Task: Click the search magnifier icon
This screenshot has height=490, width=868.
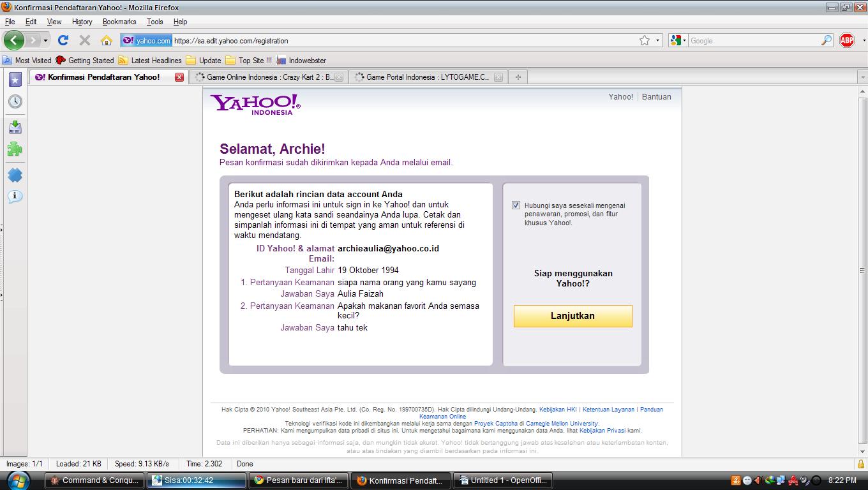Action: tap(827, 40)
